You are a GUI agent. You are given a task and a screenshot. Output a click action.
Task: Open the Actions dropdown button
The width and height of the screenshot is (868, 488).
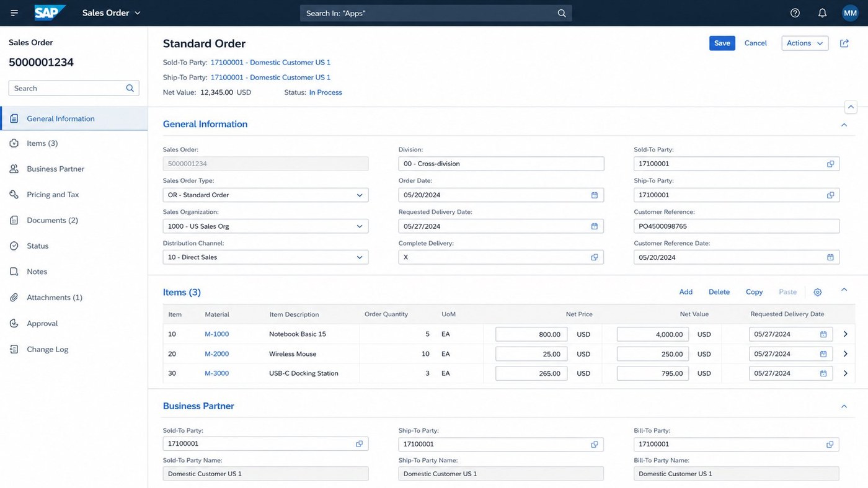805,43
